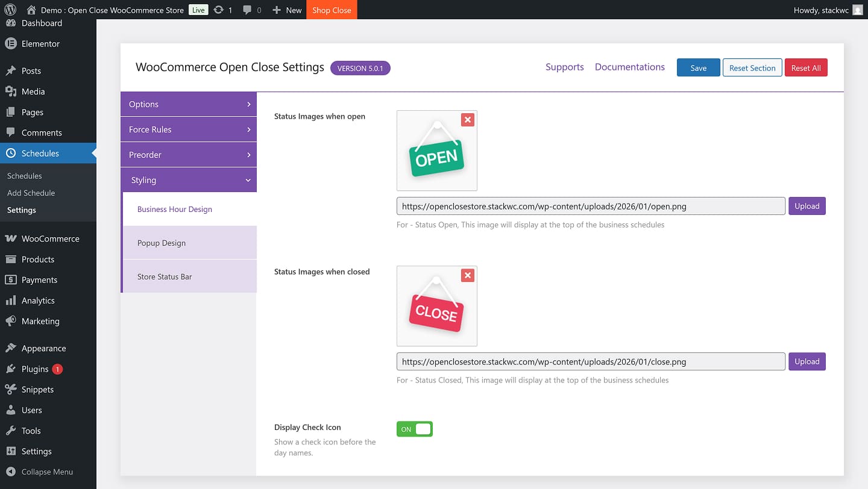
Task: Open the bold Settings submenu under Schedules
Action: coord(22,210)
